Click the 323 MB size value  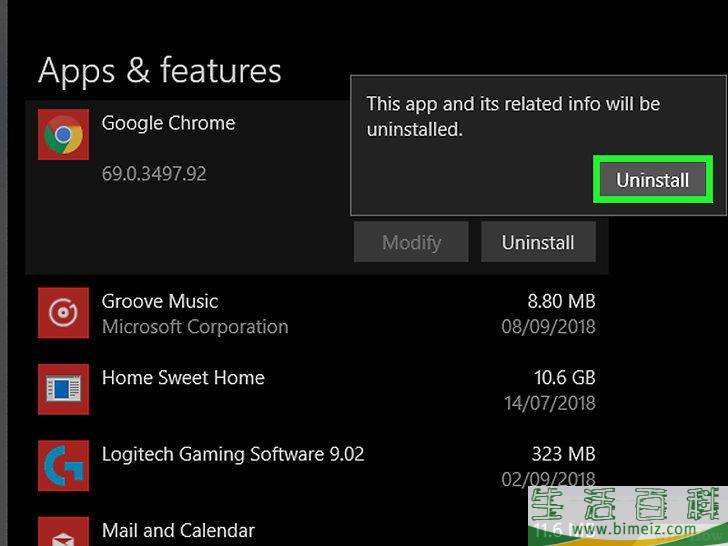pos(564,454)
